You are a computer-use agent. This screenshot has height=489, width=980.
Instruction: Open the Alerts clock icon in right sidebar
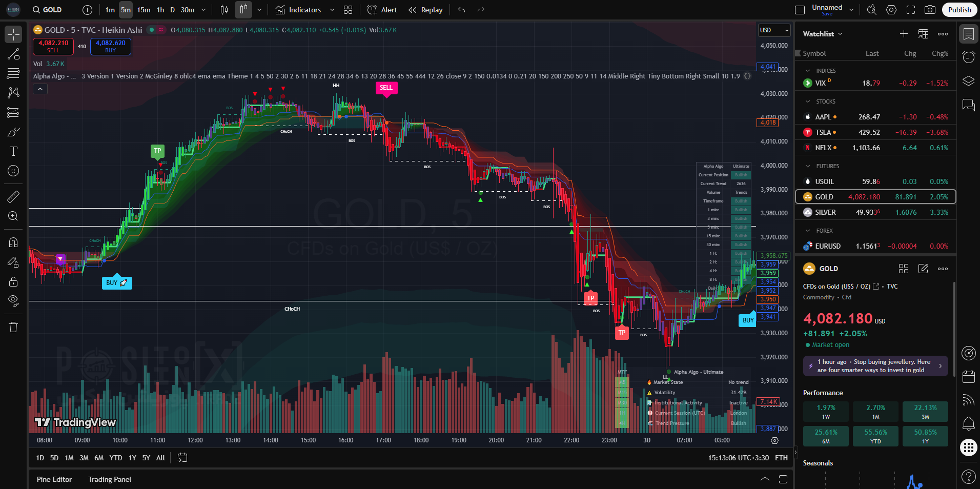click(968, 57)
